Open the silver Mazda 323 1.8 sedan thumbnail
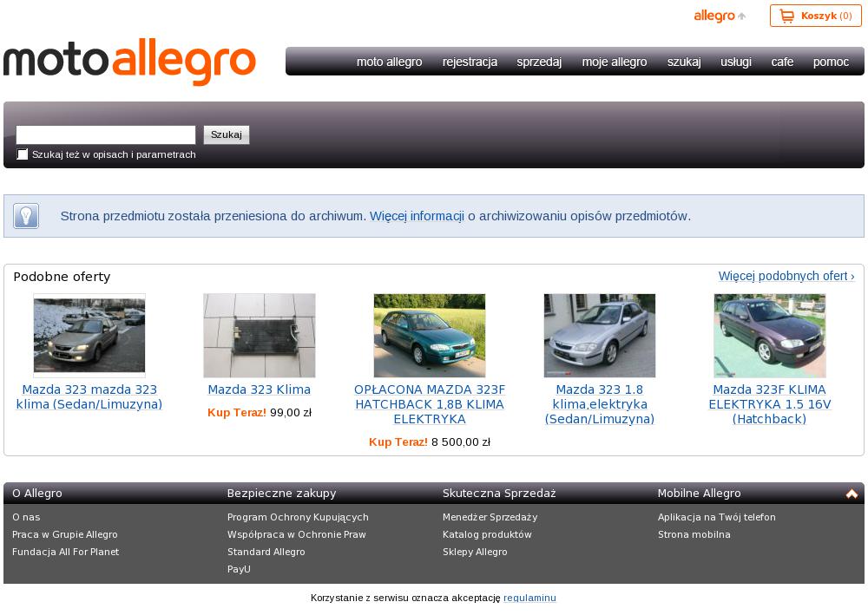Screen dimensions: 868x615 point(600,336)
